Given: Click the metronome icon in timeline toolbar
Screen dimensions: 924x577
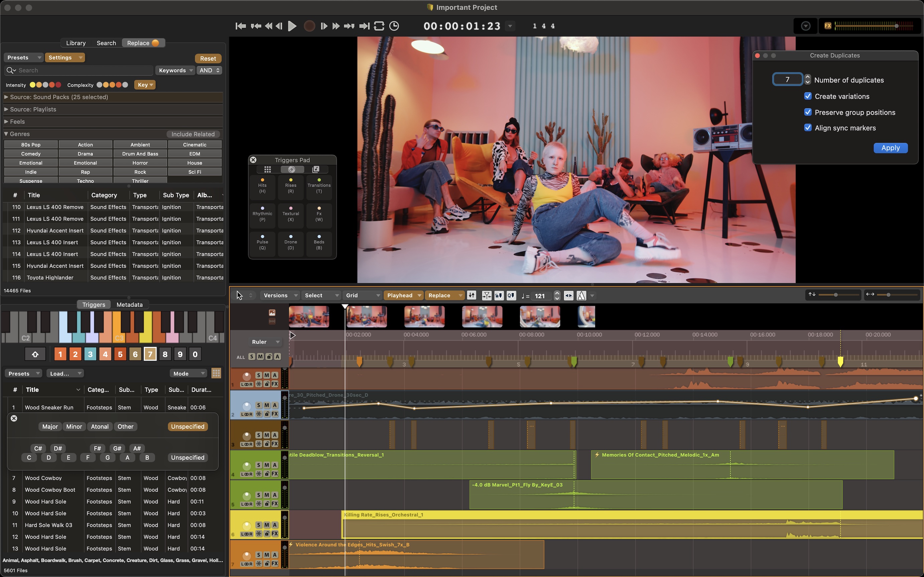Looking at the screenshot, I should (x=581, y=295).
